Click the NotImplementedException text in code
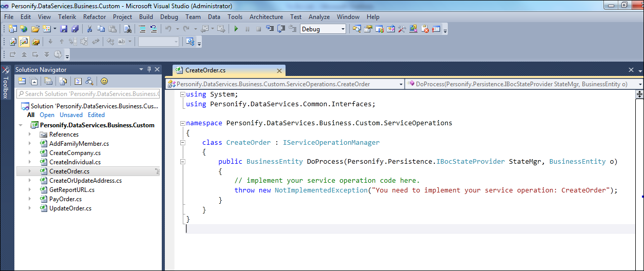This screenshot has width=644, height=271. click(x=321, y=190)
